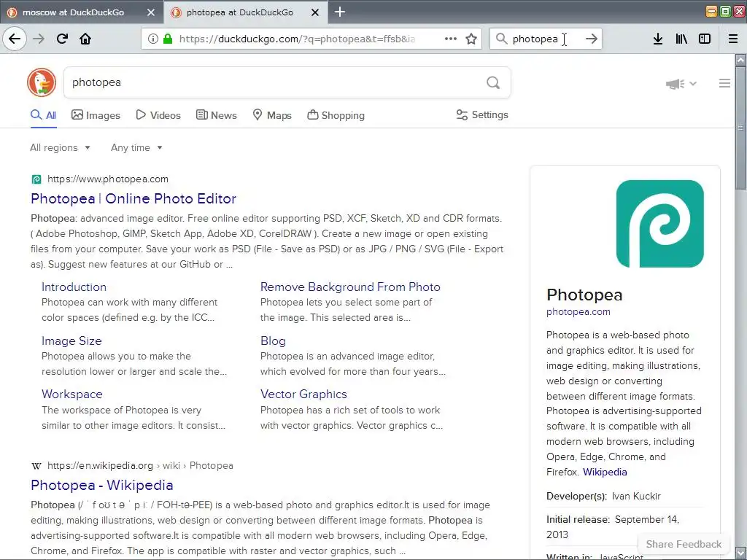Open page actions three-dot menu
The height and width of the screenshot is (560, 747).
tap(451, 39)
